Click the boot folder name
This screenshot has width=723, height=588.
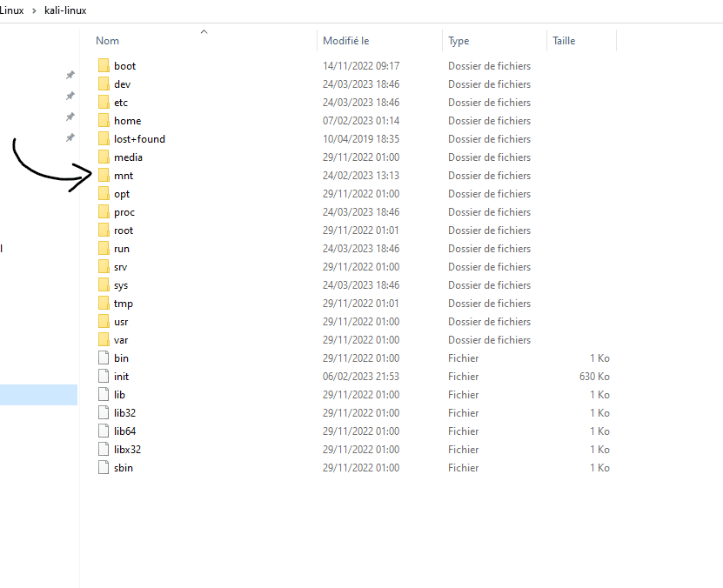point(125,66)
